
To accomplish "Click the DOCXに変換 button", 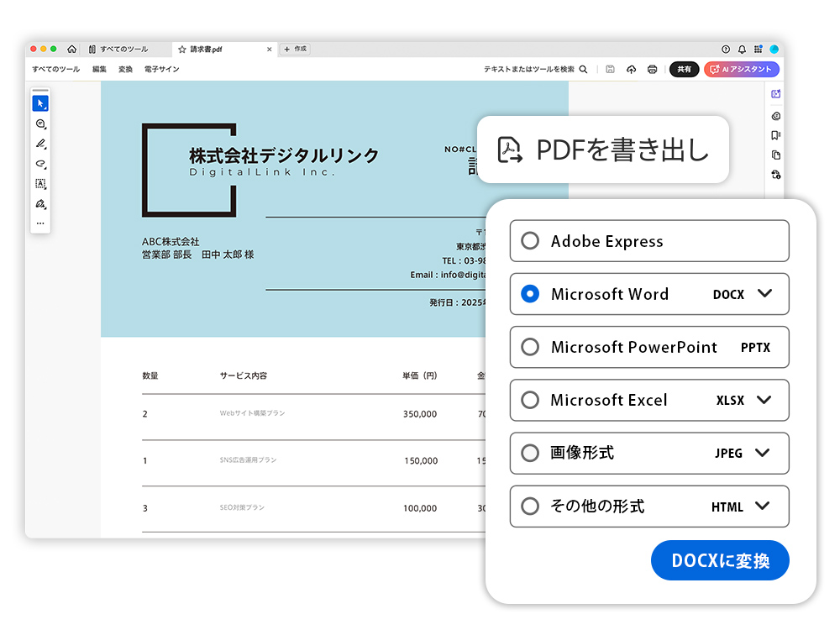I will pyautogui.click(x=720, y=560).
